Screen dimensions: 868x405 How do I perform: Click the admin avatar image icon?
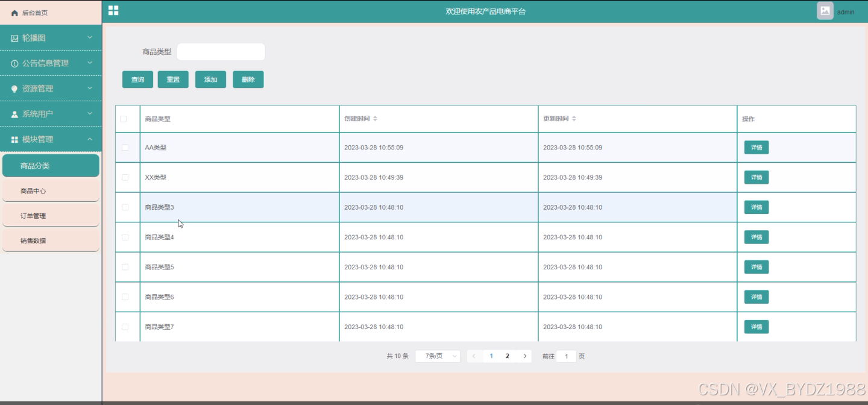pos(825,11)
